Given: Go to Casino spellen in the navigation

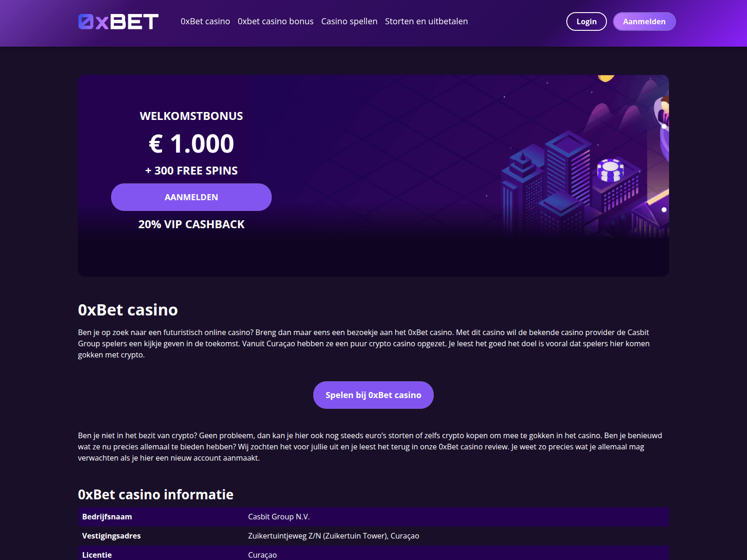Looking at the screenshot, I should pos(349,21).
